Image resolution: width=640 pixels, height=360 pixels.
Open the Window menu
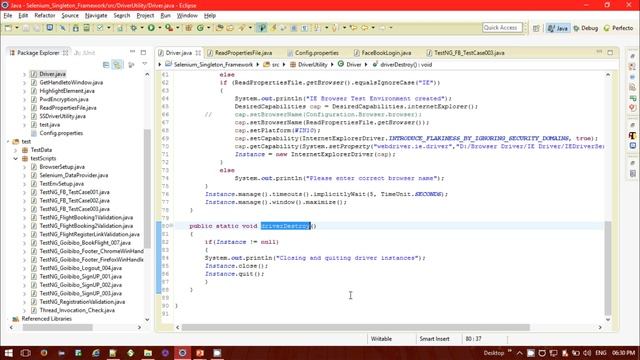[187, 16]
